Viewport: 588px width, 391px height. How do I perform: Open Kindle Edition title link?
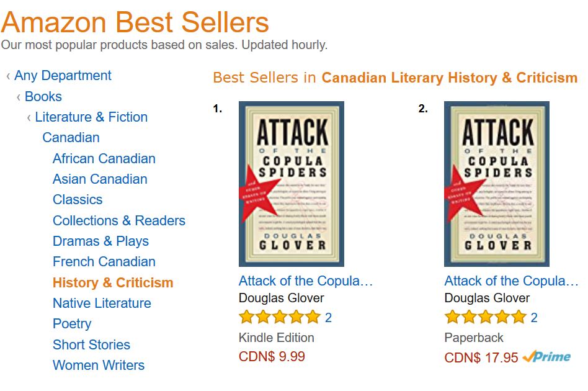(x=306, y=281)
